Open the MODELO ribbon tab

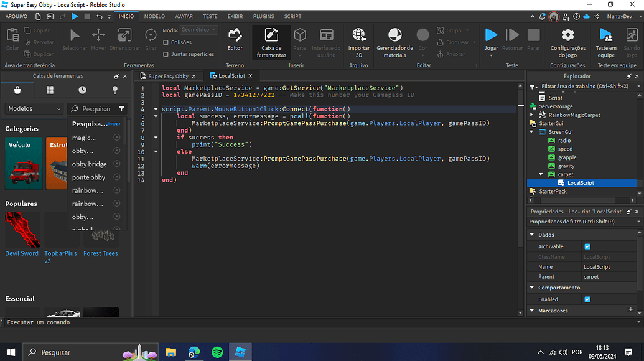(154, 16)
